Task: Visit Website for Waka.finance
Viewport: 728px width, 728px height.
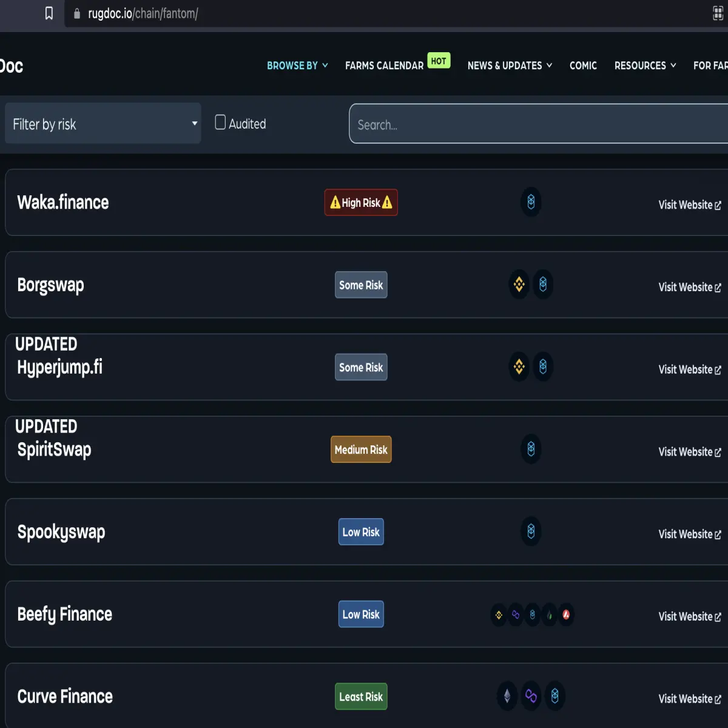Action: (690, 205)
